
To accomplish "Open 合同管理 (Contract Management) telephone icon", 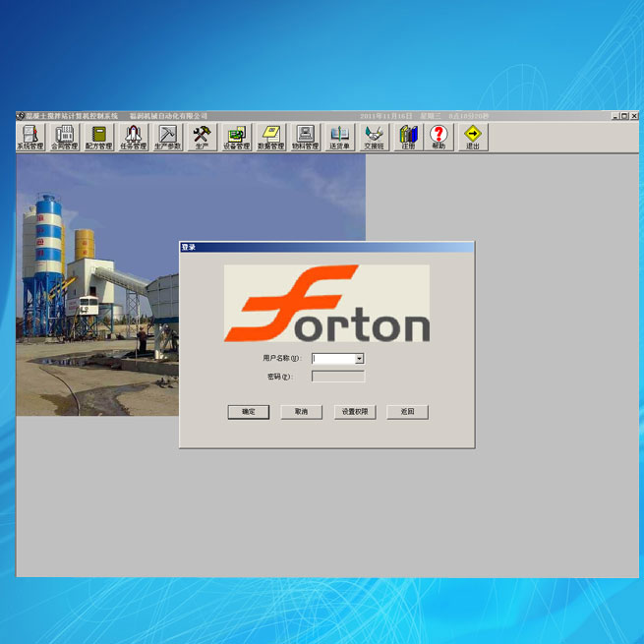I will point(65,138).
